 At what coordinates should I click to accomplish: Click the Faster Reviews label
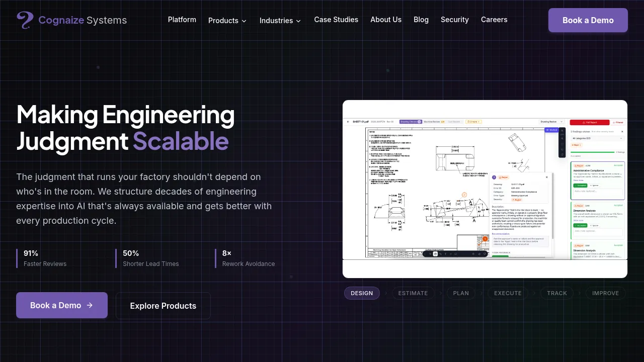coord(45,264)
